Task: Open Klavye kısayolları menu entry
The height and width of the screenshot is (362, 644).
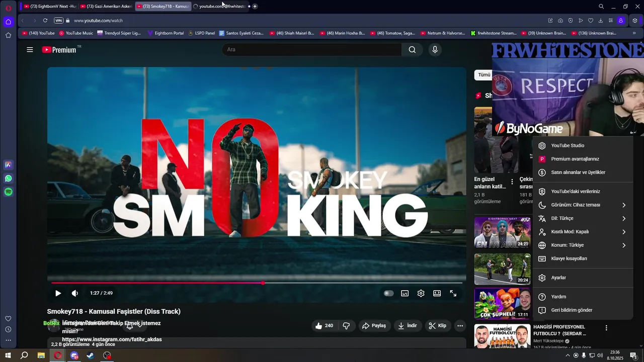Action: [583, 259]
